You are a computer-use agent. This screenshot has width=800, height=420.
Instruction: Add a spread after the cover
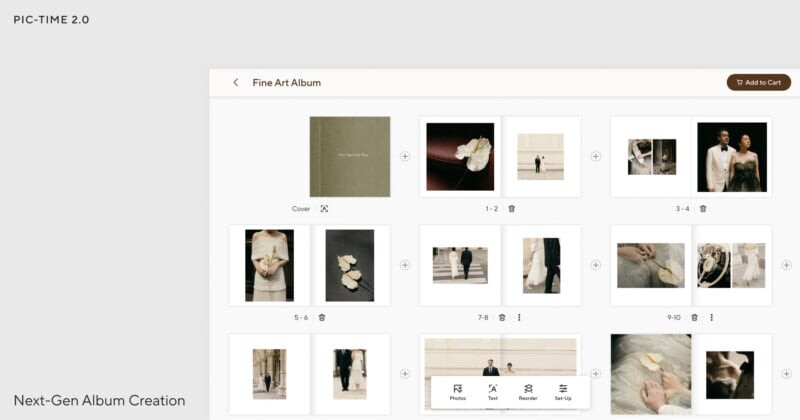pos(405,156)
